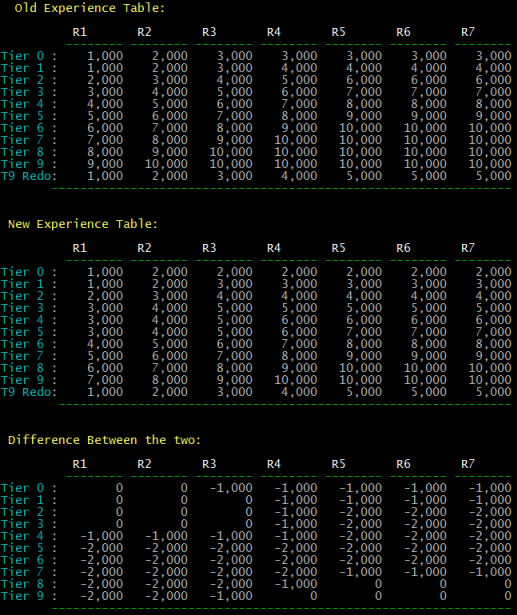Click Difference table Tier 8 R6 value 0

443,584
